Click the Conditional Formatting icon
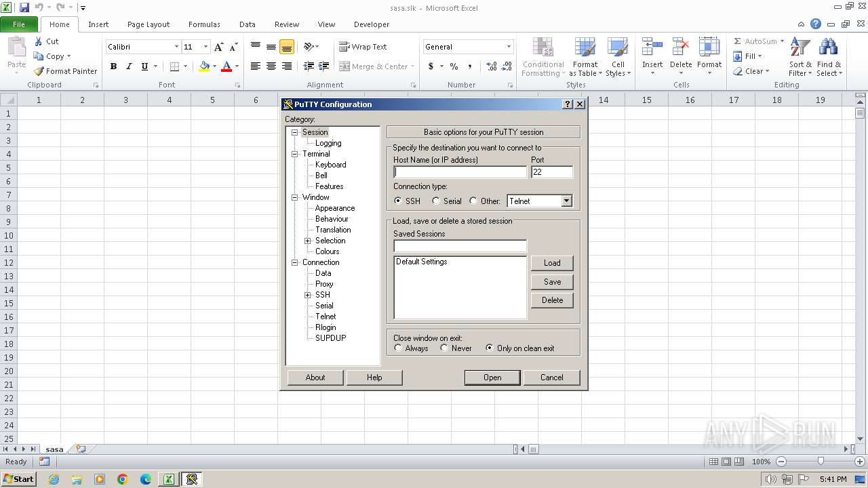Viewport: 868px width, 488px height. 543,47
